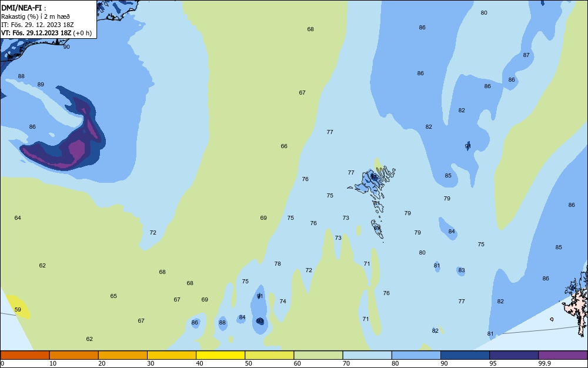Screen dimensions: 588x368
Task: Click the '40' legend scale label
Action: (199, 363)
